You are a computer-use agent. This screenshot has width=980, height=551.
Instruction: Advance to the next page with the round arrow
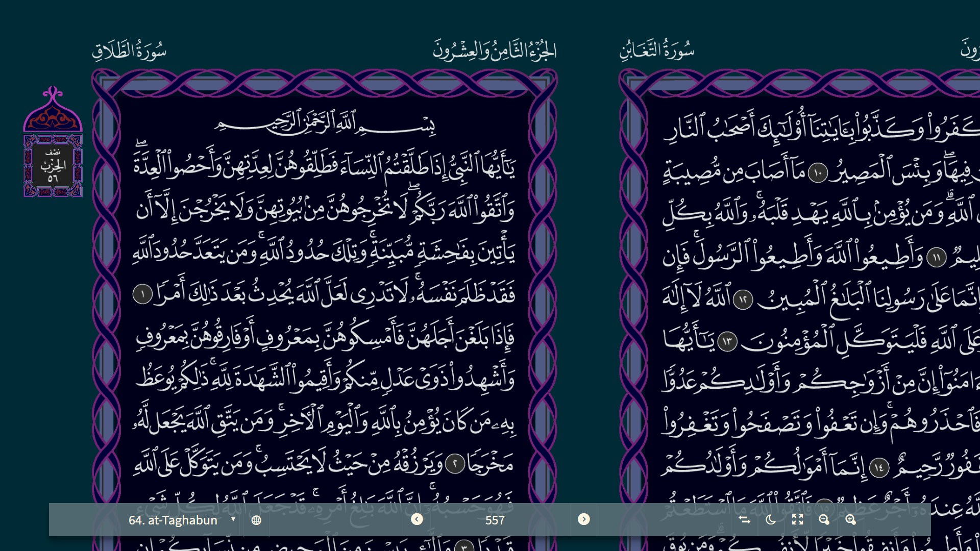[583, 520]
